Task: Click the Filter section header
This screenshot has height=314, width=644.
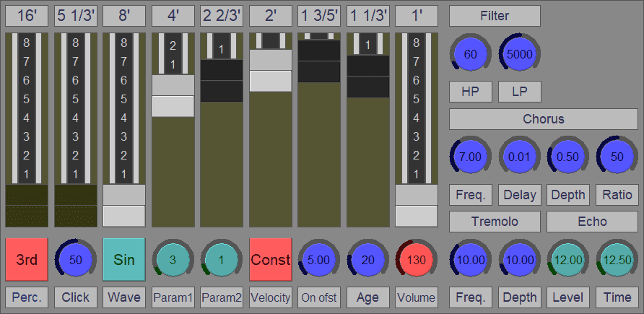Action: pyautogui.click(x=495, y=15)
